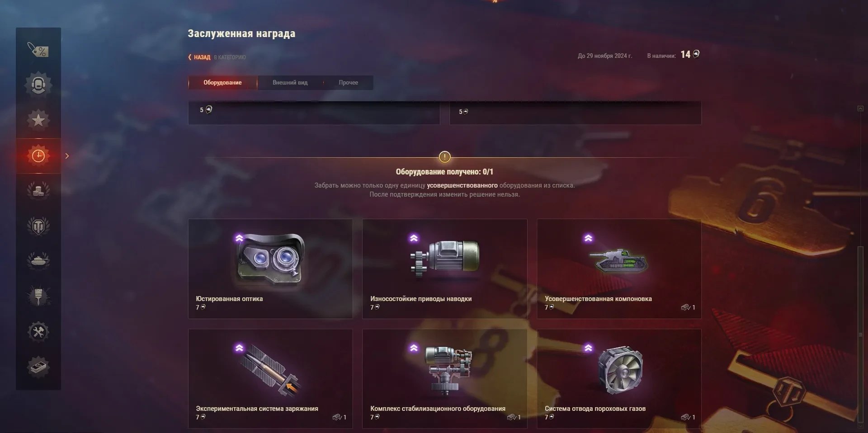
Task: Open the paintbrush customization sidebar icon
Action: [38, 297]
